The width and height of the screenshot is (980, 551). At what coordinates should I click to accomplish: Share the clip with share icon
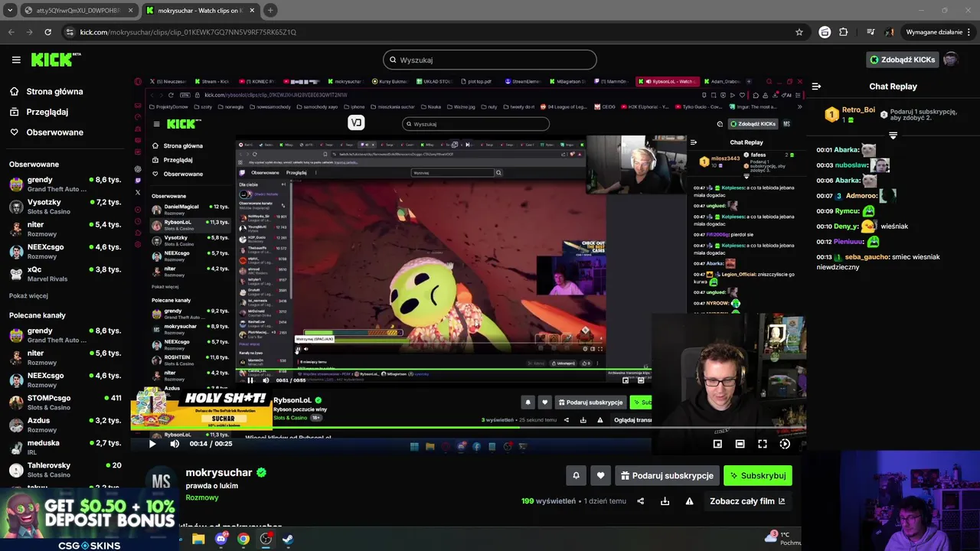(x=641, y=501)
